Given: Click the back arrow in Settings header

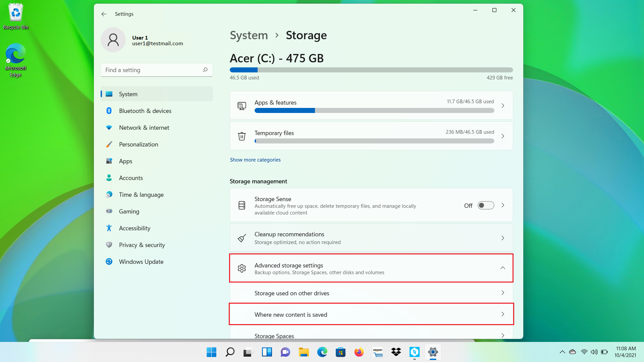Looking at the screenshot, I should coord(104,14).
